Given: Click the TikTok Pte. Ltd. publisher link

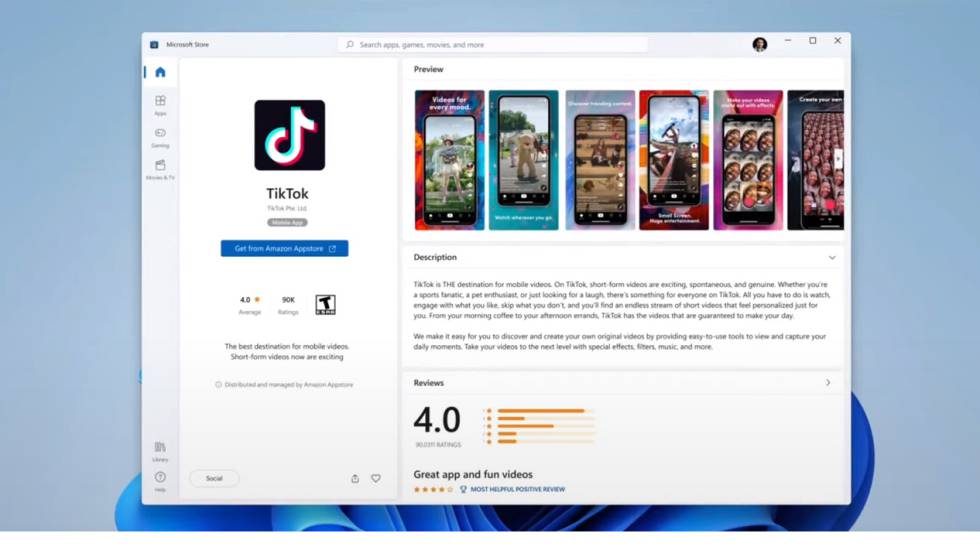Looking at the screenshot, I should tap(288, 208).
